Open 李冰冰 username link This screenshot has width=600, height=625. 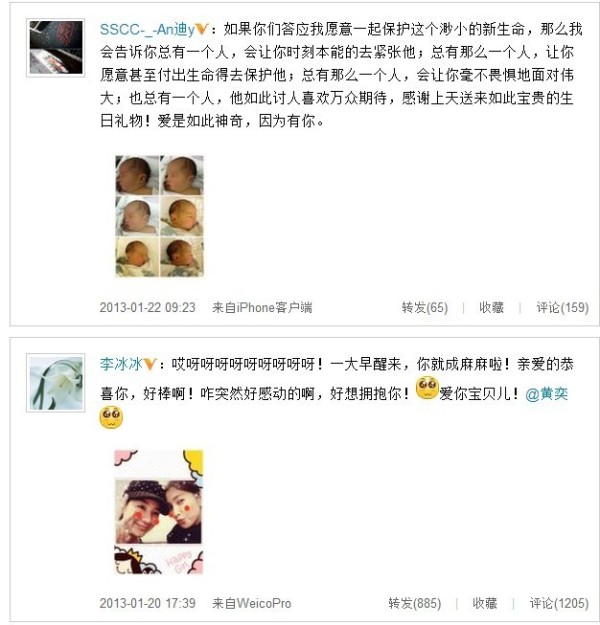(x=121, y=364)
